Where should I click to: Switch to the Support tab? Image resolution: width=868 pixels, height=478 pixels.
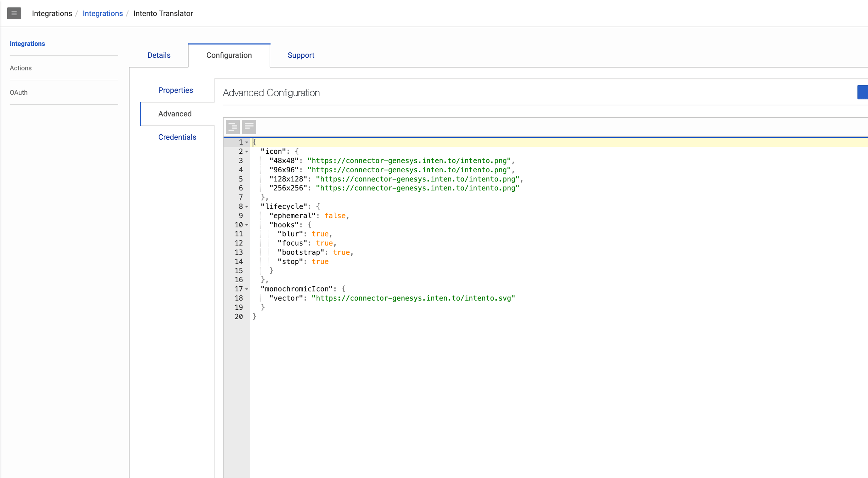click(x=301, y=55)
